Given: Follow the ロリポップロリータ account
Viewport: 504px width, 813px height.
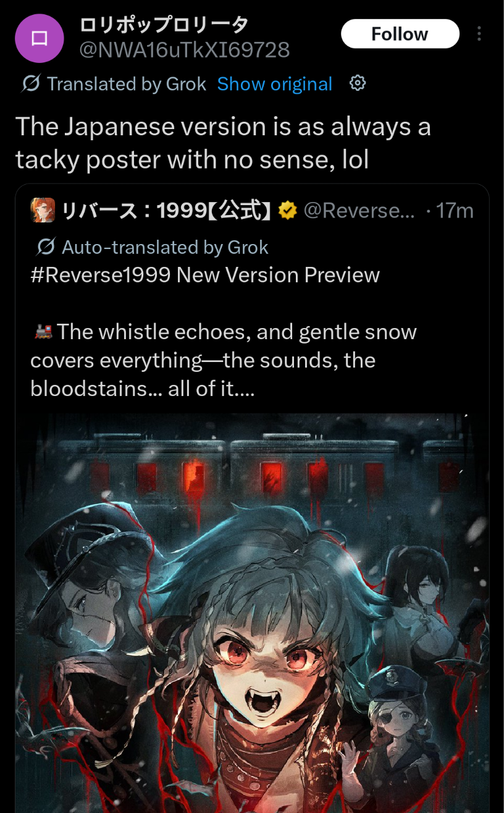Looking at the screenshot, I should pos(400,33).
